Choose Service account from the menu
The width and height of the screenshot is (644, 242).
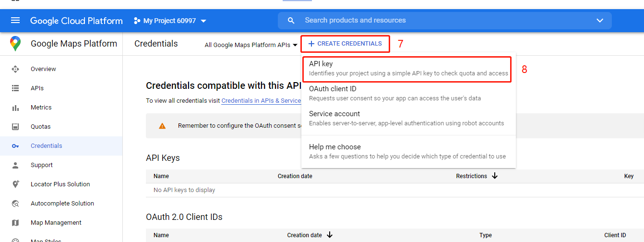pyautogui.click(x=408, y=119)
